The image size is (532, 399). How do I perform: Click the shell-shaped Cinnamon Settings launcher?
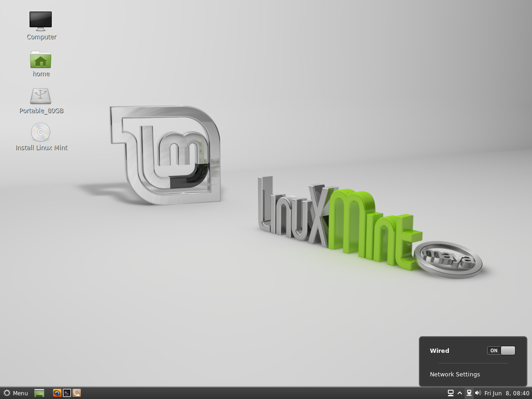pyautogui.click(x=77, y=393)
